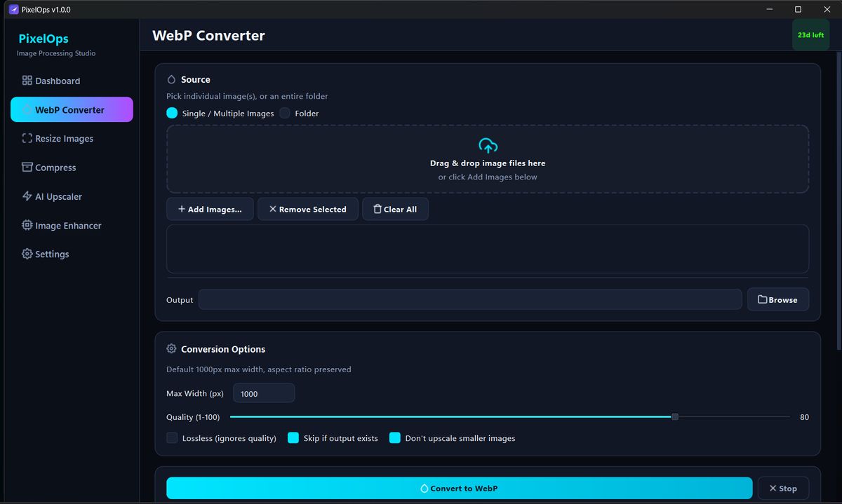Click the Clear All button
The width and height of the screenshot is (842, 504).
tap(395, 209)
